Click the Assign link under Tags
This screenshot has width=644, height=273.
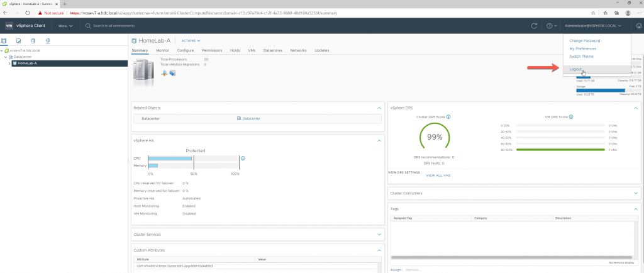pyautogui.click(x=396, y=270)
